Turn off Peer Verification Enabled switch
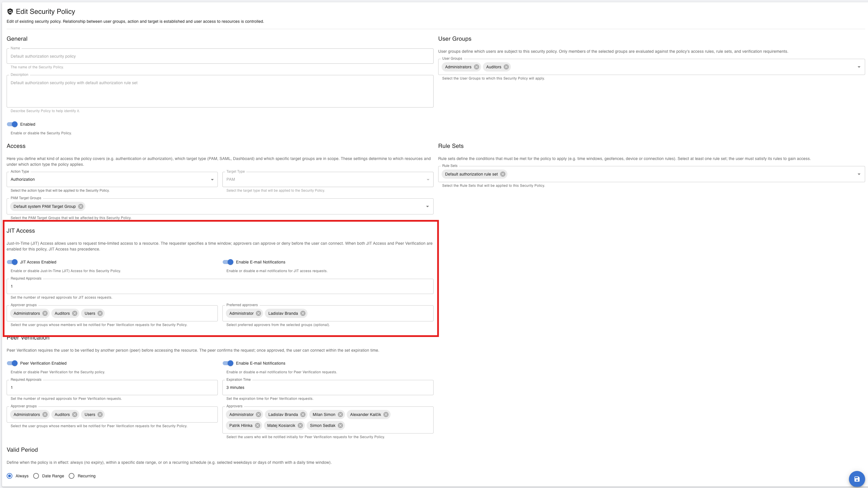868x488 pixels. click(x=12, y=363)
